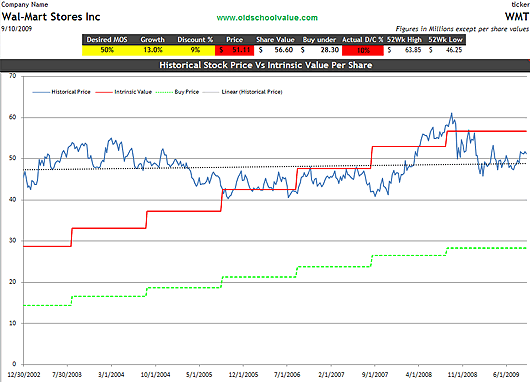This screenshot has width=530, height=382.
Task: Select the Discount % value 9%
Action: tap(195, 50)
